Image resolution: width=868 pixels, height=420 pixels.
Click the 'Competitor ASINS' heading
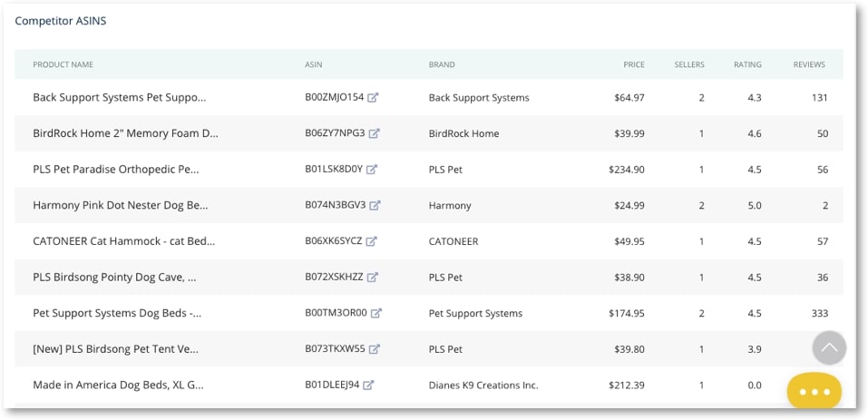(61, 21)
